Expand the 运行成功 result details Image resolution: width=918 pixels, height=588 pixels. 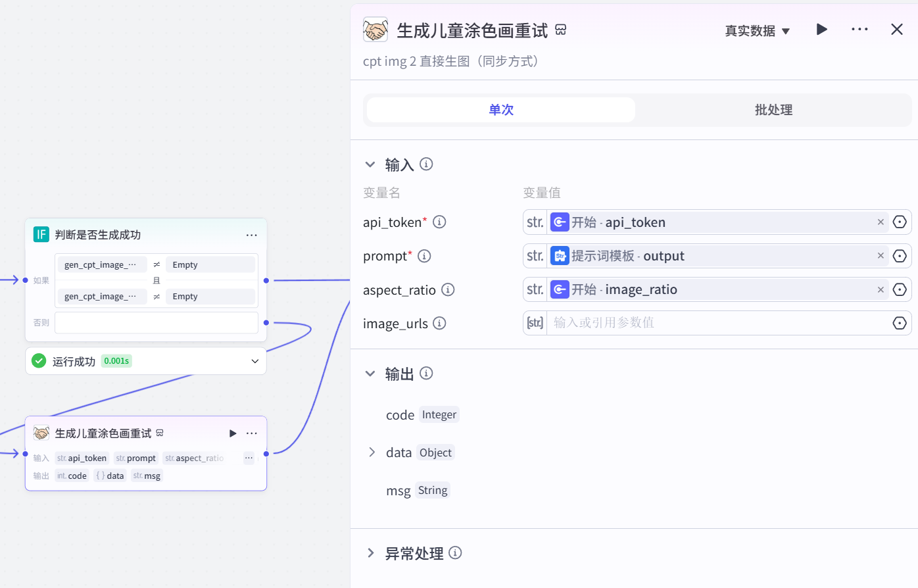coord(255,361)
